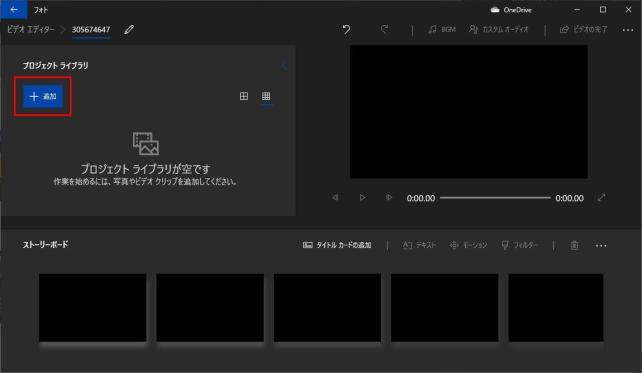Switch library to medium grid view

tap(244, 96)
